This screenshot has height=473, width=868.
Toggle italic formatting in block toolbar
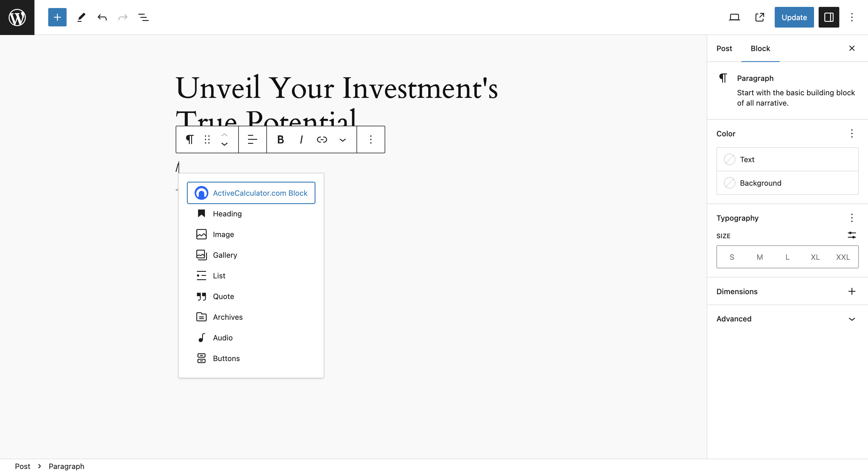point(301,139)
